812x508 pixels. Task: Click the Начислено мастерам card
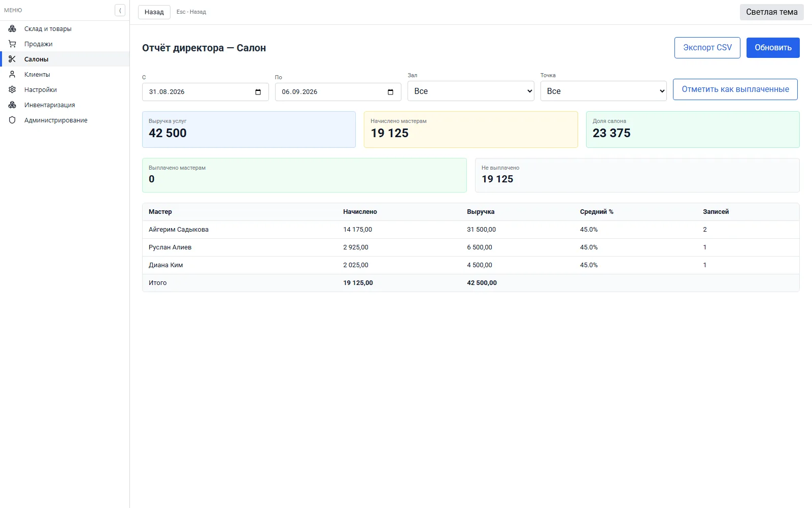470,130
